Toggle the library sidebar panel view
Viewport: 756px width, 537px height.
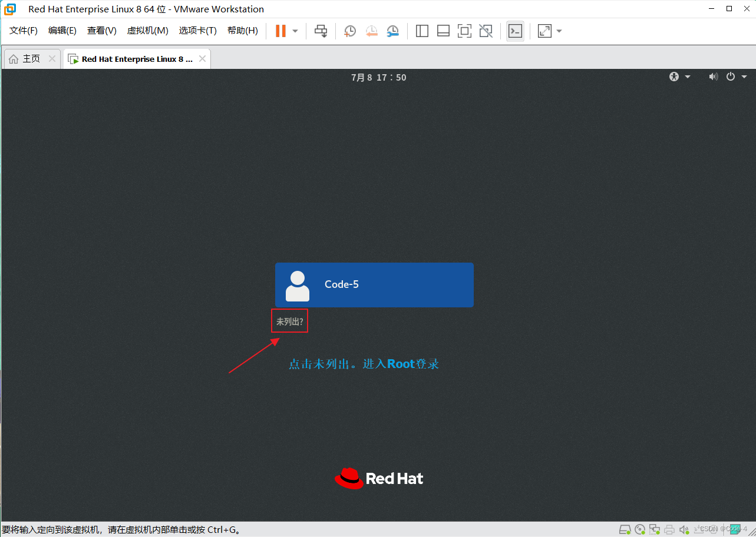[422, 31]
